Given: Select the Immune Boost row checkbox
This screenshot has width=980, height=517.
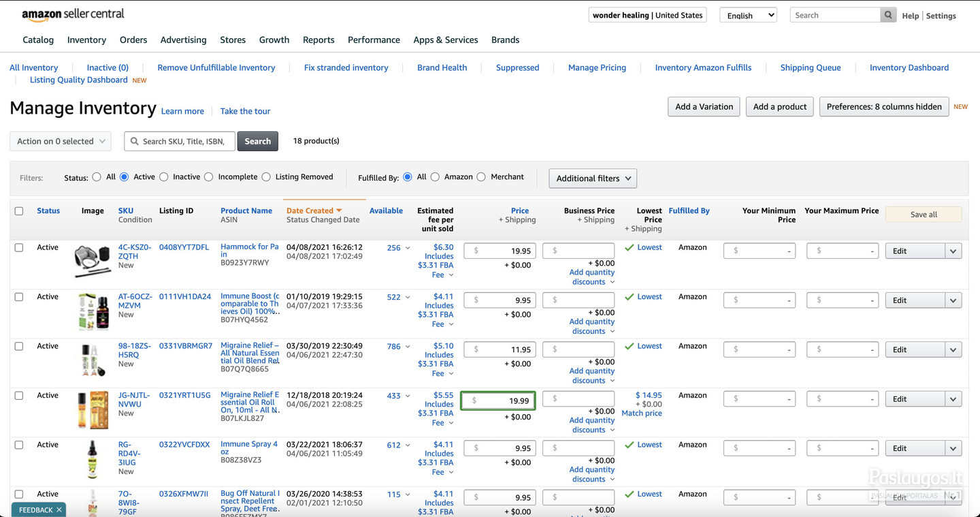Looking at the screenshot, I should (x=19, y=297).
